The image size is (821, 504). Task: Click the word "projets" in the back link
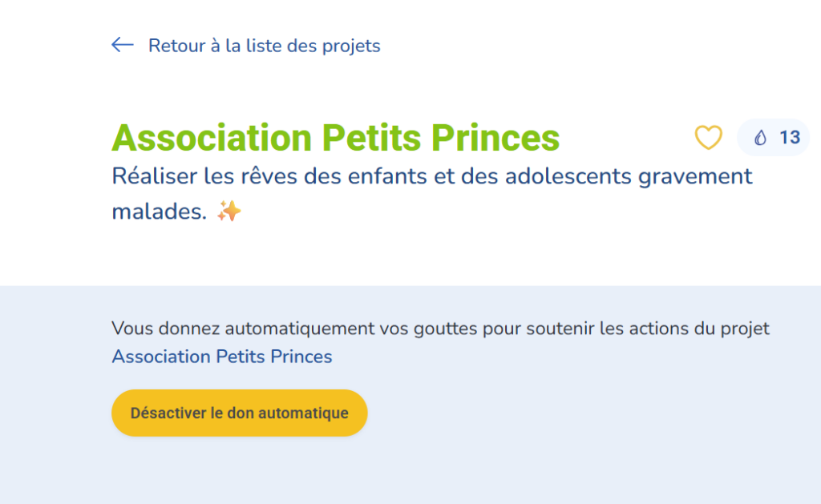[350, 46]
